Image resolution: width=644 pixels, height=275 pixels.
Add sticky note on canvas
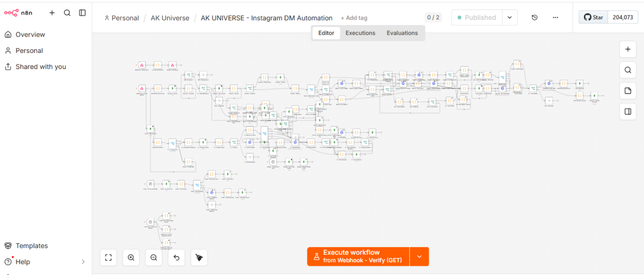tap(628, 91)
